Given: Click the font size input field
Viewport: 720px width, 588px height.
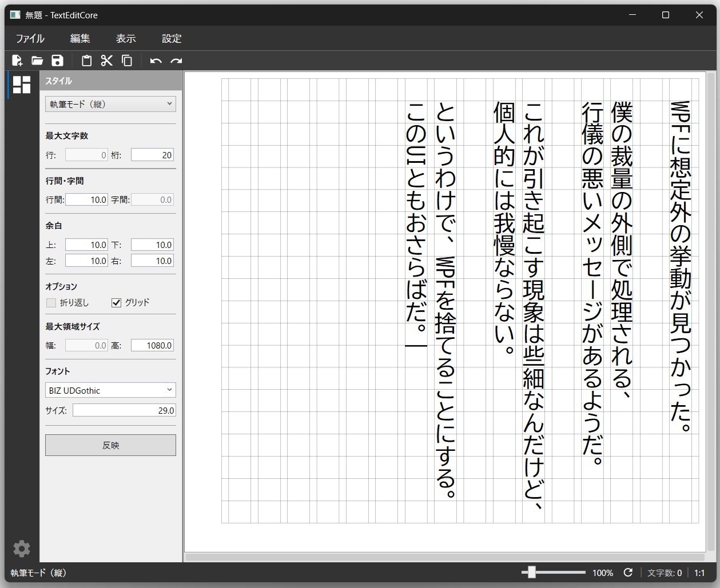Looking at the screenshot, I should point(124,410).
